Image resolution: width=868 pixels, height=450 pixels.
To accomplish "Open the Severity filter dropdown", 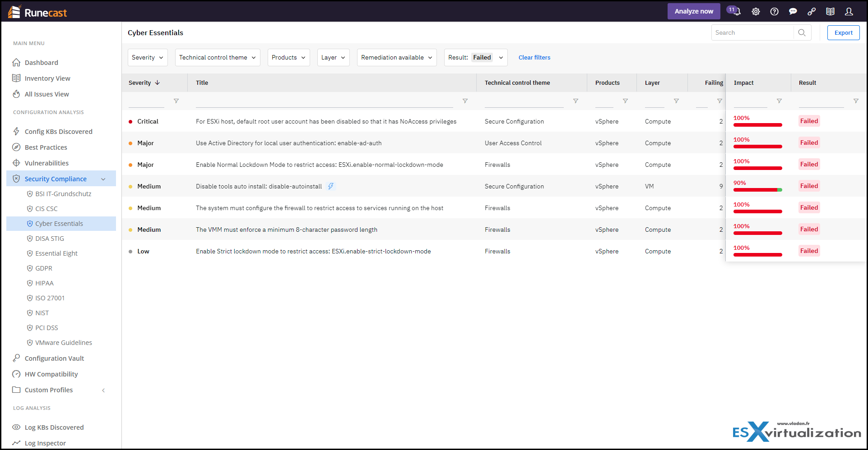I will tap(148, 57).
